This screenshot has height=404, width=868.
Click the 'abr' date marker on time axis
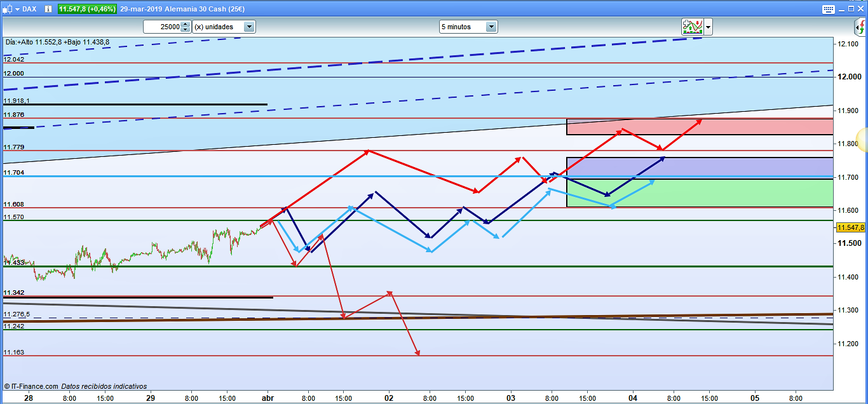pyautogui.click(x=268, y=398)
